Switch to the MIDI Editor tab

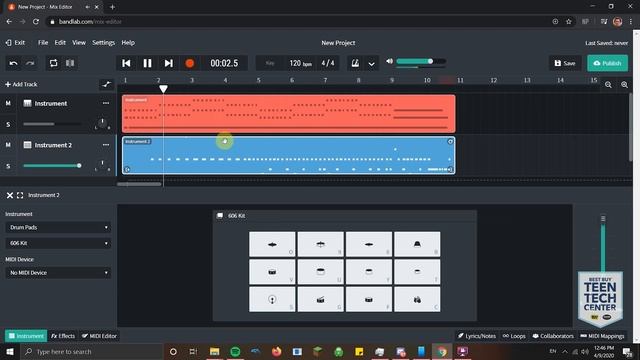pos(99,336)
